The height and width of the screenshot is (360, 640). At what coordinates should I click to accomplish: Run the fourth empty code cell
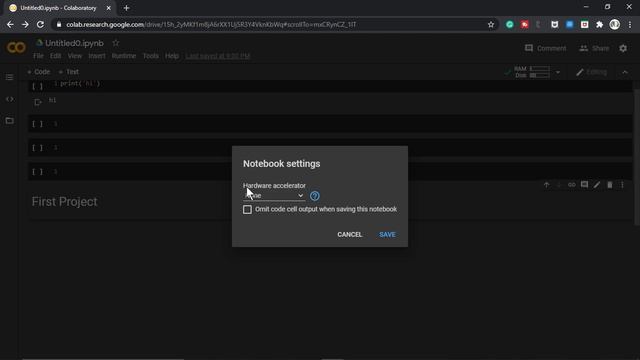click(37, 172)
